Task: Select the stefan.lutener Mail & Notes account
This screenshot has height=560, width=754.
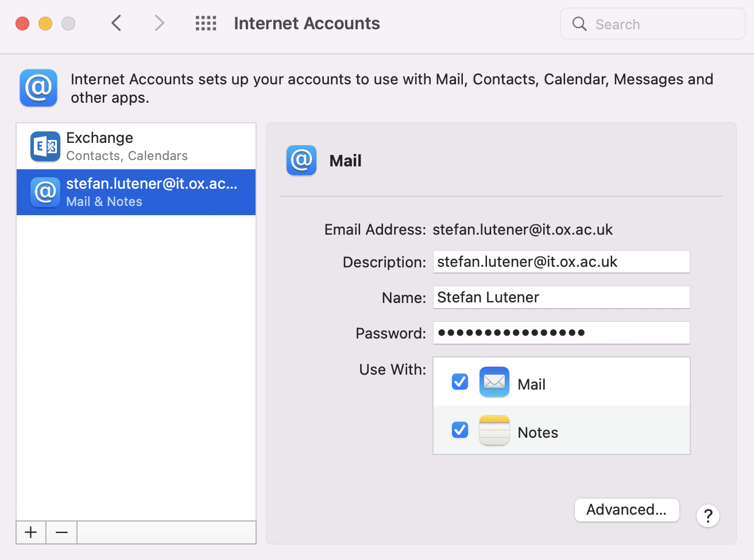Action: (x=136, y=192)
